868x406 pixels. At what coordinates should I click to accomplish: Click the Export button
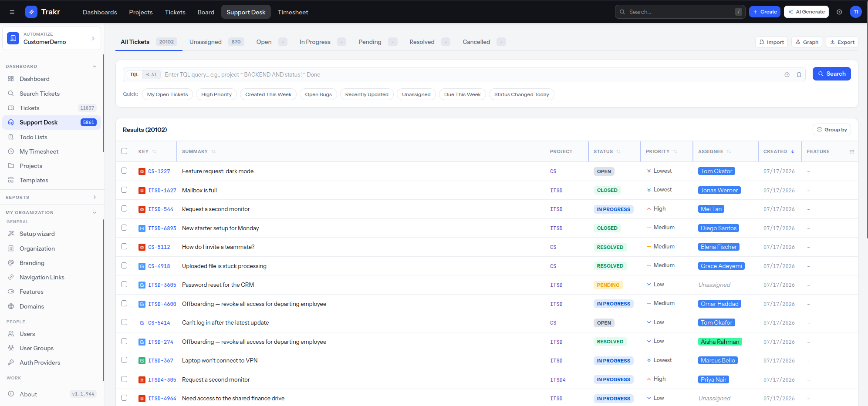(842, 42)
